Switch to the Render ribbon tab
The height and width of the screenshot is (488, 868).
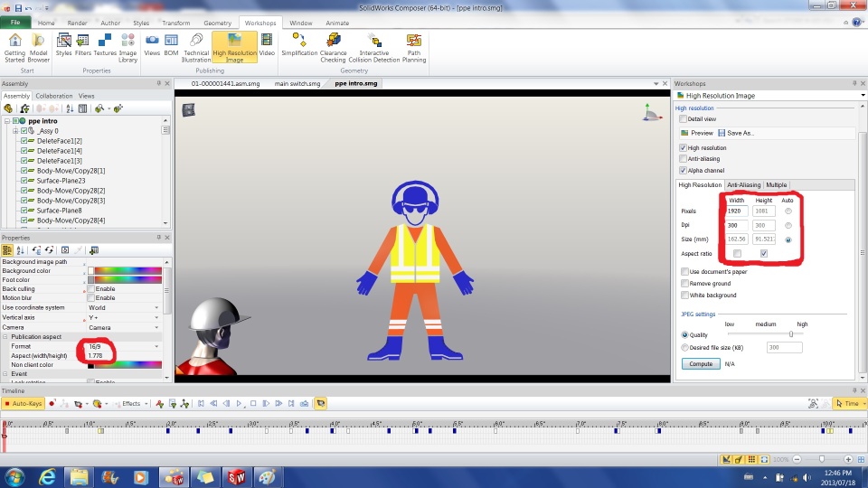click(x=77, y=23)
